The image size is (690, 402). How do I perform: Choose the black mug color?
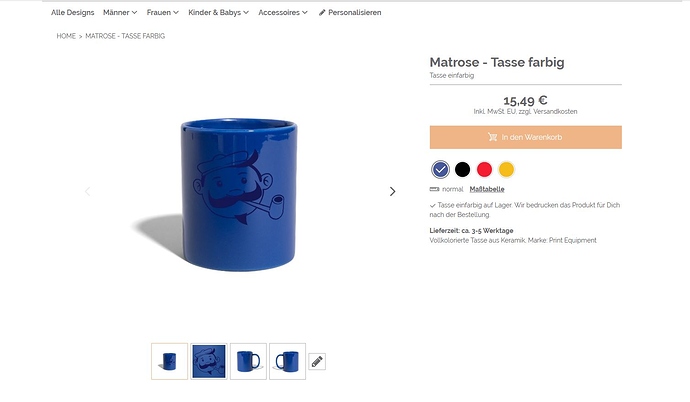pos(462,169)
